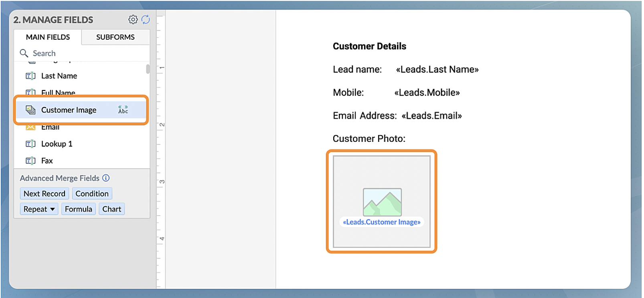Click the refresh fields icon
The height and width of the screenshot is (298, 644).
[x=146, y=19]
